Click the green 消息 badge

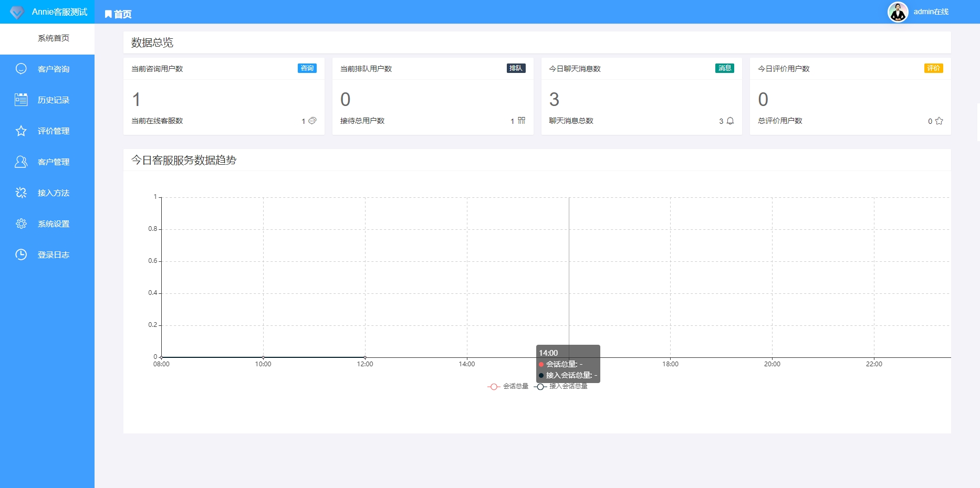click(725, 68)
